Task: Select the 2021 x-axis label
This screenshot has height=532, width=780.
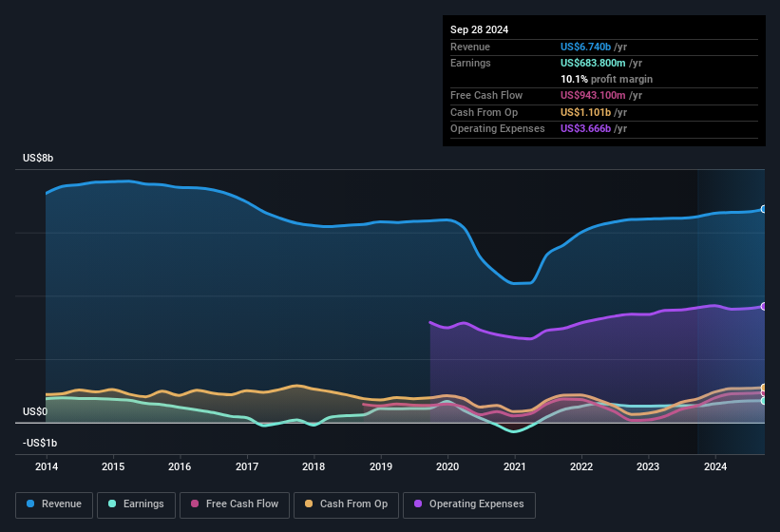Action: (x=514, y=466)
